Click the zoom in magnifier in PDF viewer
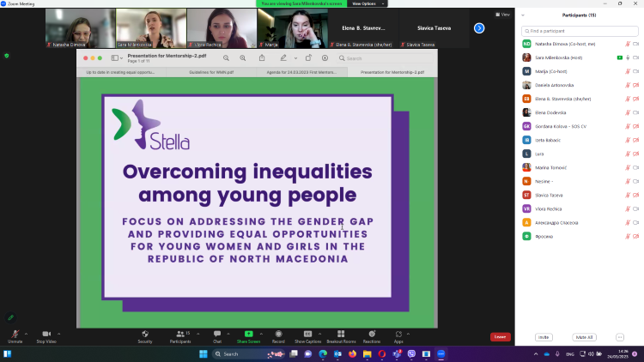The image size is (644, 362). (243, 58)
